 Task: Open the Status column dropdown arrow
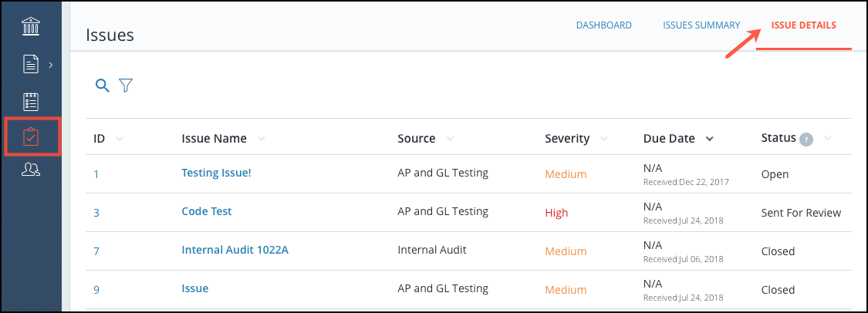coord(828,138)
